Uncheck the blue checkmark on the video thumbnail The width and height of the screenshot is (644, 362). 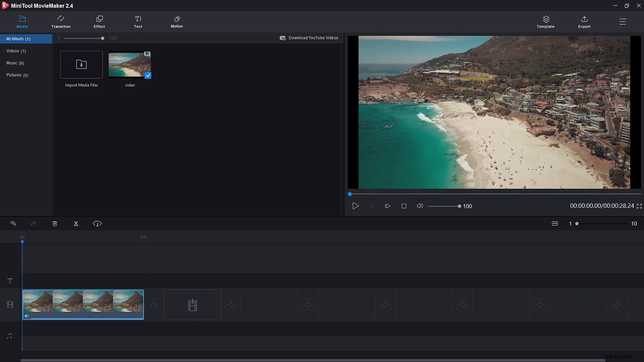point(148,75)
